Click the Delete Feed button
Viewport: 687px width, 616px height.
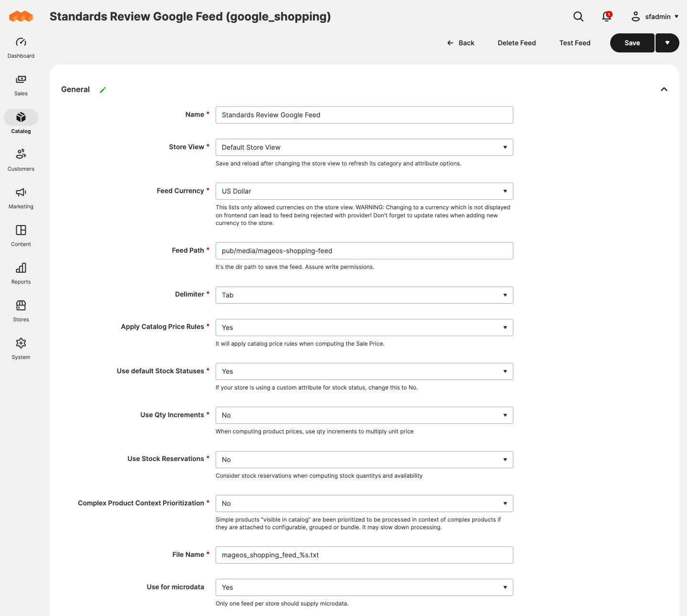(x=517, y=43)
